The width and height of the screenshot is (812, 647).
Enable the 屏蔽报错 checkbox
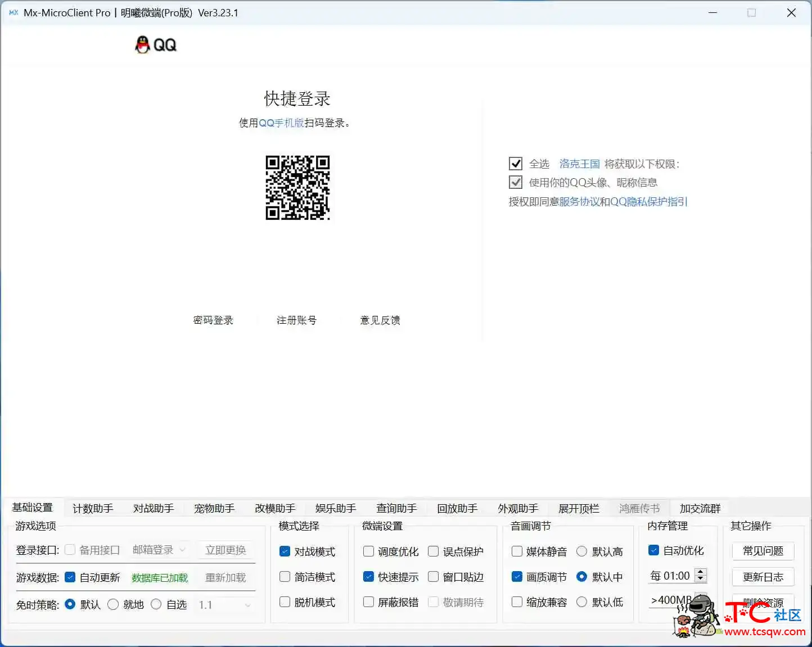coord(368,602)
